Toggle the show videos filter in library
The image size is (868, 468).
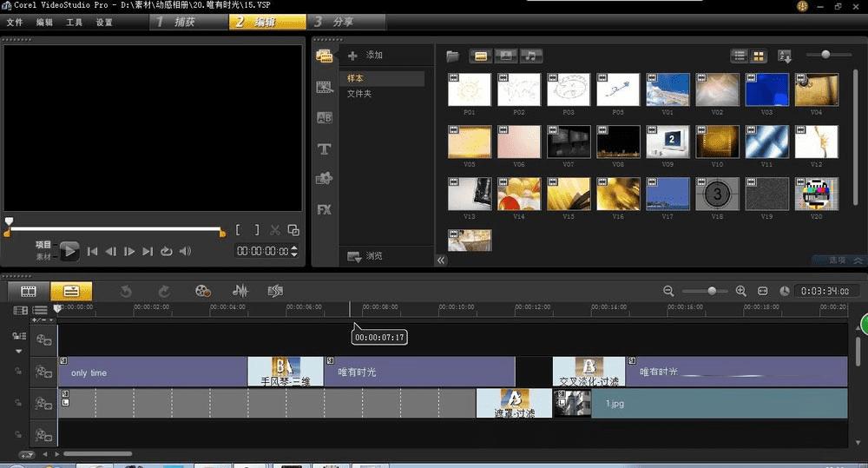(481, 56)
